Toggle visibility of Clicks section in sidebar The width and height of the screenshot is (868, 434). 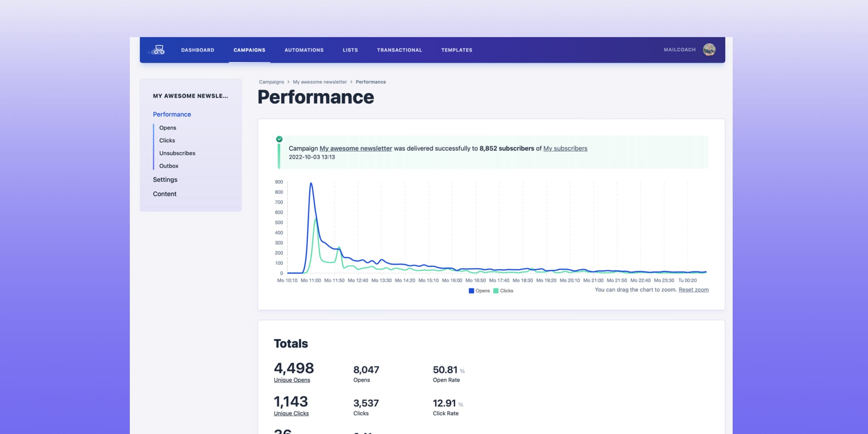tap(167, 140)
